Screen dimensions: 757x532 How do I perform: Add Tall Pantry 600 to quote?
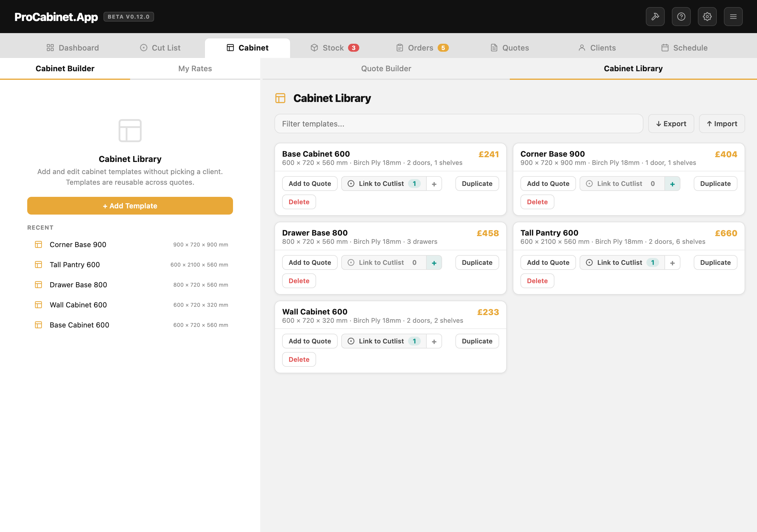548,262
